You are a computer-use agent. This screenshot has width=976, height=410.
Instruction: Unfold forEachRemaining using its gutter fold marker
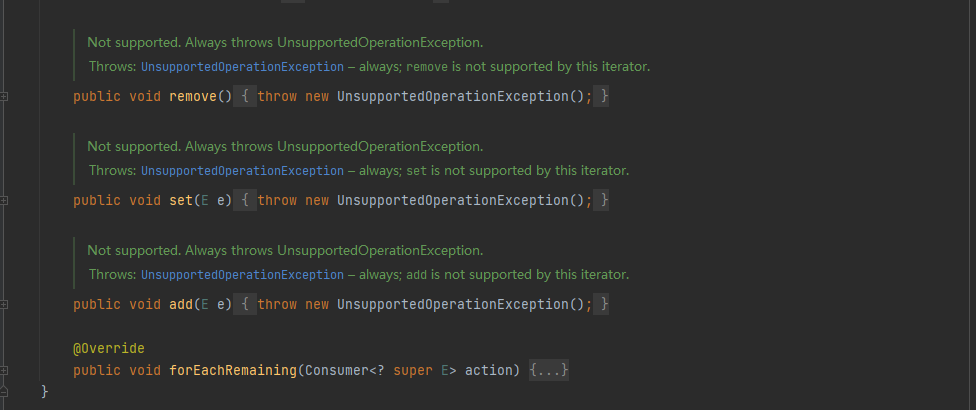coord(5,371)
